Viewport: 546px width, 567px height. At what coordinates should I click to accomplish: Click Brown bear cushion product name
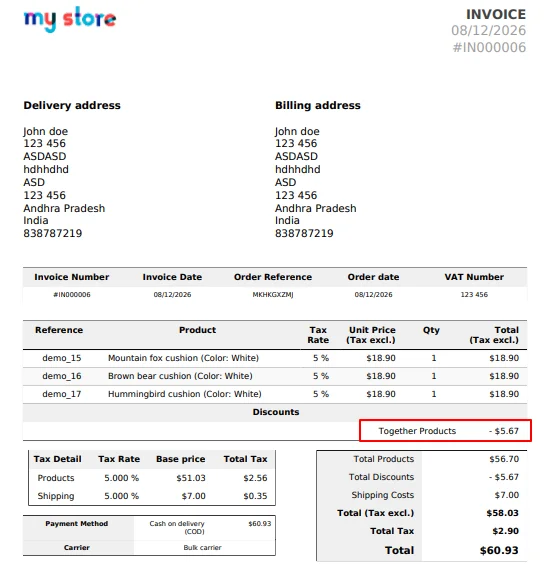click(180, 376)
